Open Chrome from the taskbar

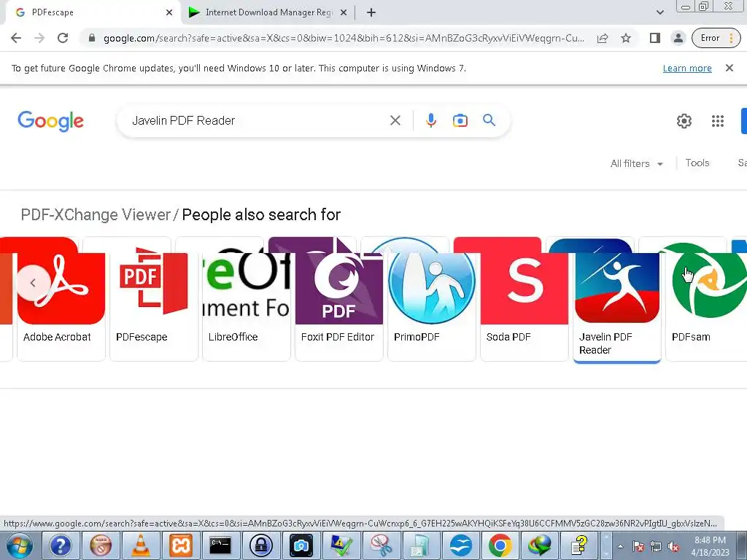click(500, 545)
